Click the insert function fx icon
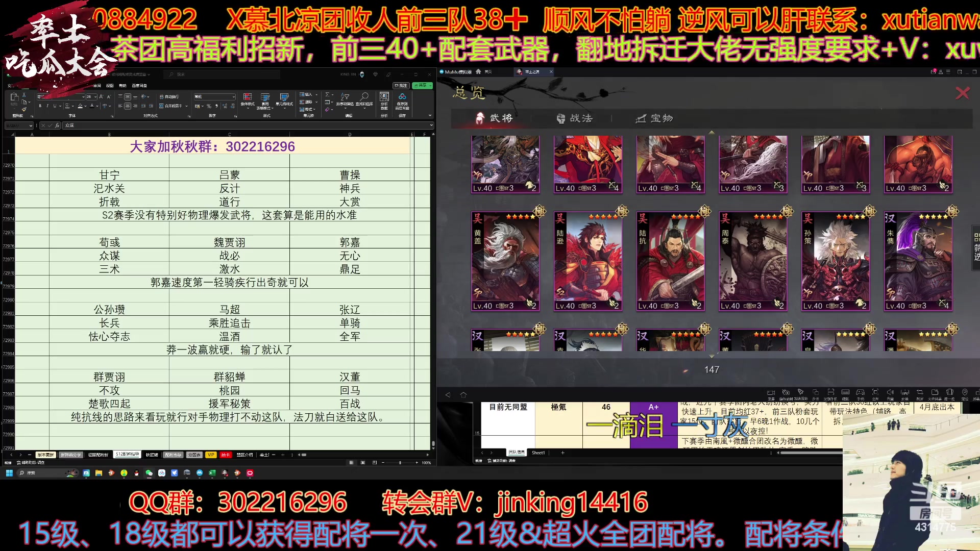 tap(57, 126)
